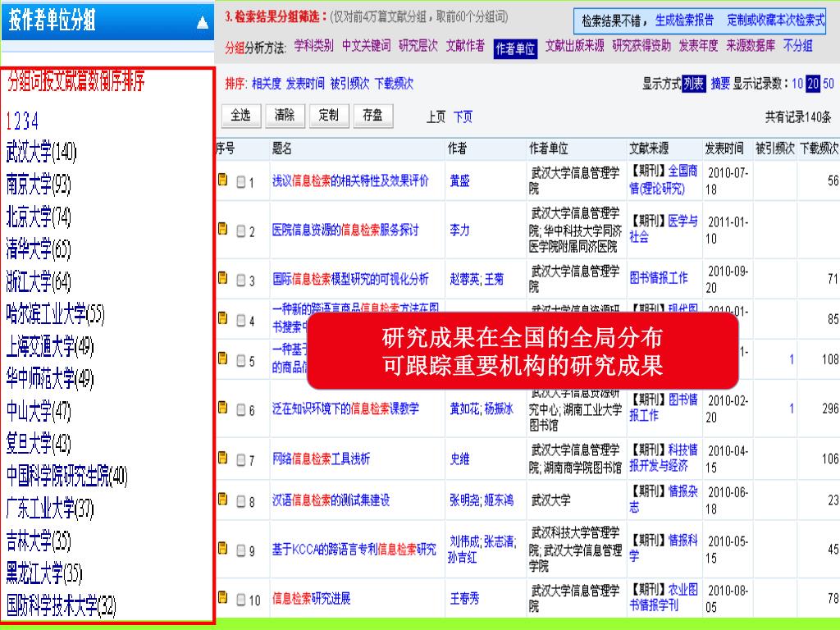Image resolution: width=840 pixels, height=630 pixels.
Task: Select the 作者单位 grouping tab
Action: [515, 48]
